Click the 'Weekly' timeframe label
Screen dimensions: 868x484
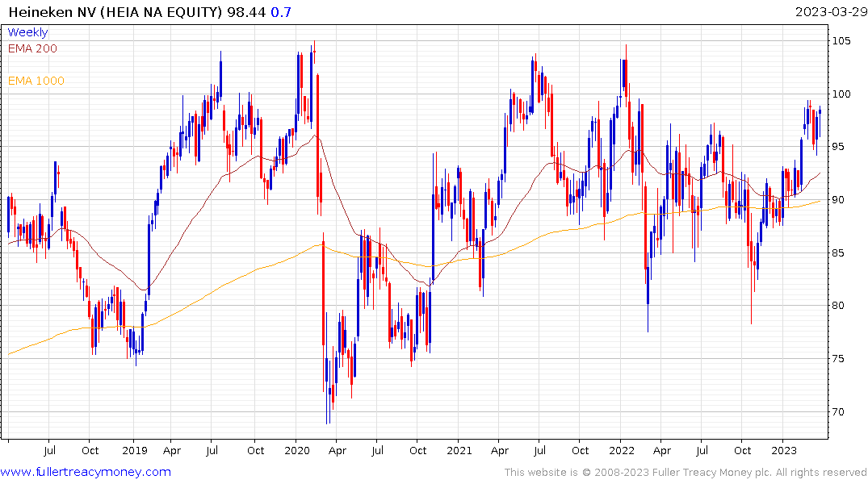pyautogui.click(x=27, y=32)
